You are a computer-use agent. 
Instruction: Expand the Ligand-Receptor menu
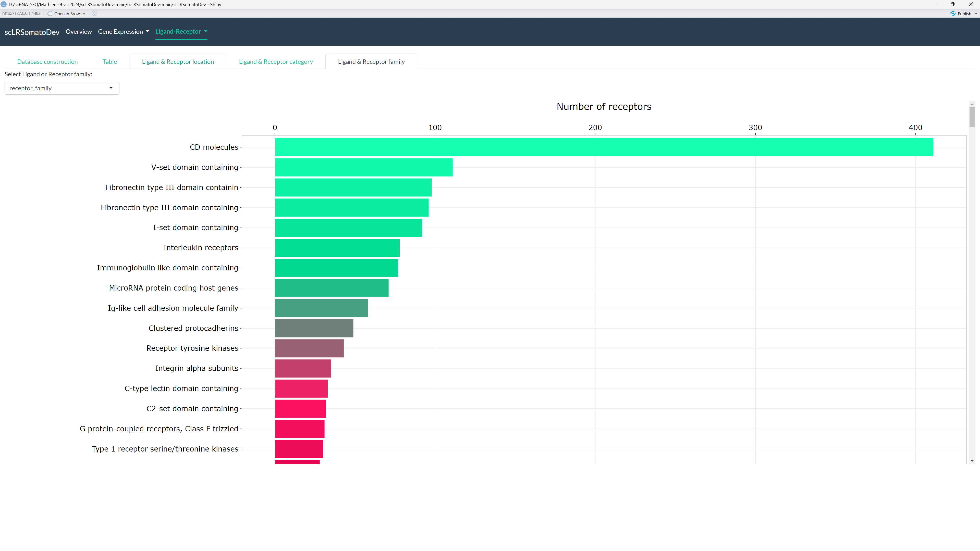(x=181, y=32)
